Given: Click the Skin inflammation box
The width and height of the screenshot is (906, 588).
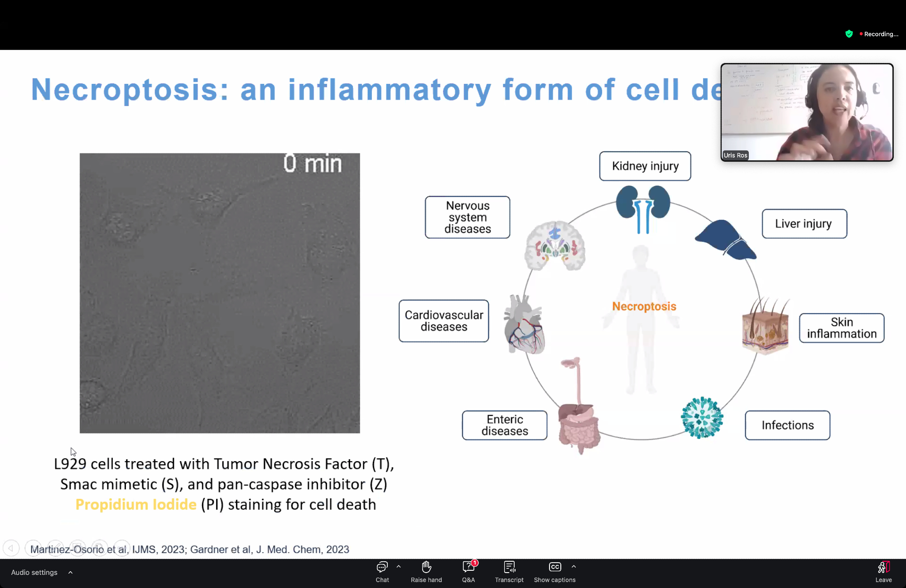Looking at the screenshot, I should point(841,328).
